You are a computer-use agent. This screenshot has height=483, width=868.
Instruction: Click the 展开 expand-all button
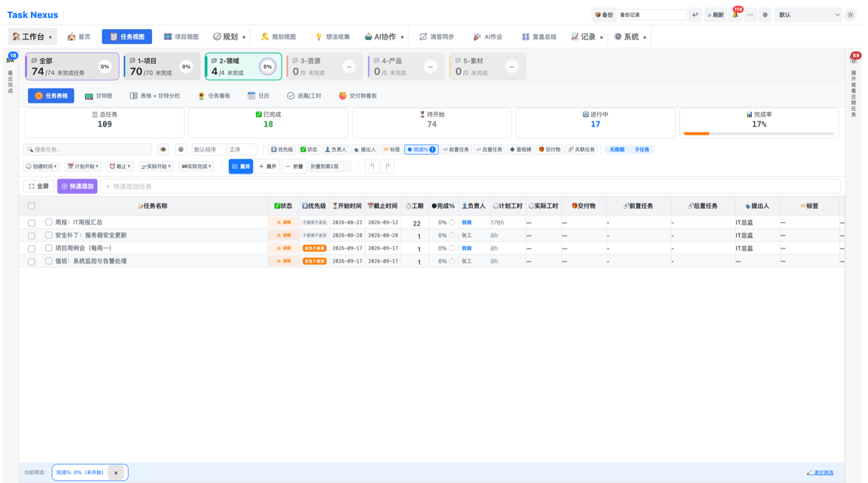click(x=268, y=166)
